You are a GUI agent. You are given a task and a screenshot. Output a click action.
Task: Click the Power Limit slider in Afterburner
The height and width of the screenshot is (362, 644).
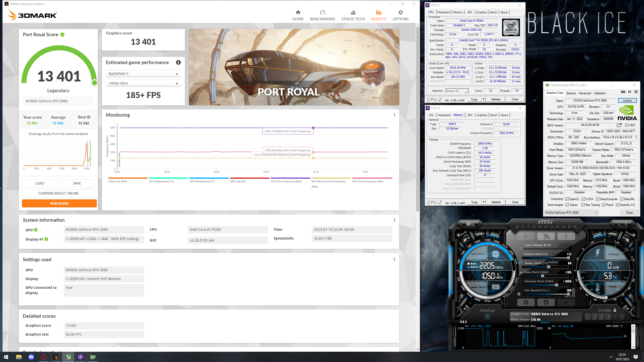pyautogui.click(x=545, y=258)
